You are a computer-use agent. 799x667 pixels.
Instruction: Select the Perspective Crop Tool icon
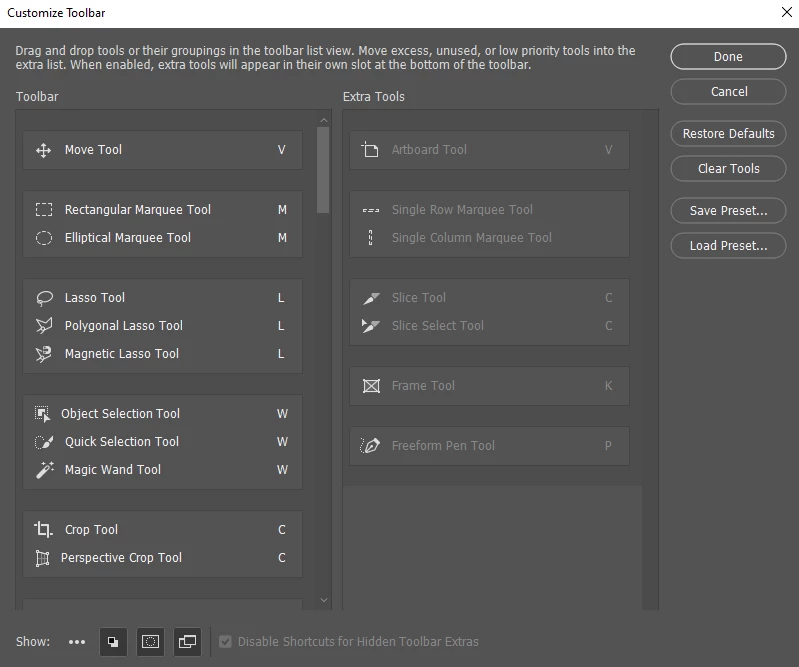(x=42, y=558)
